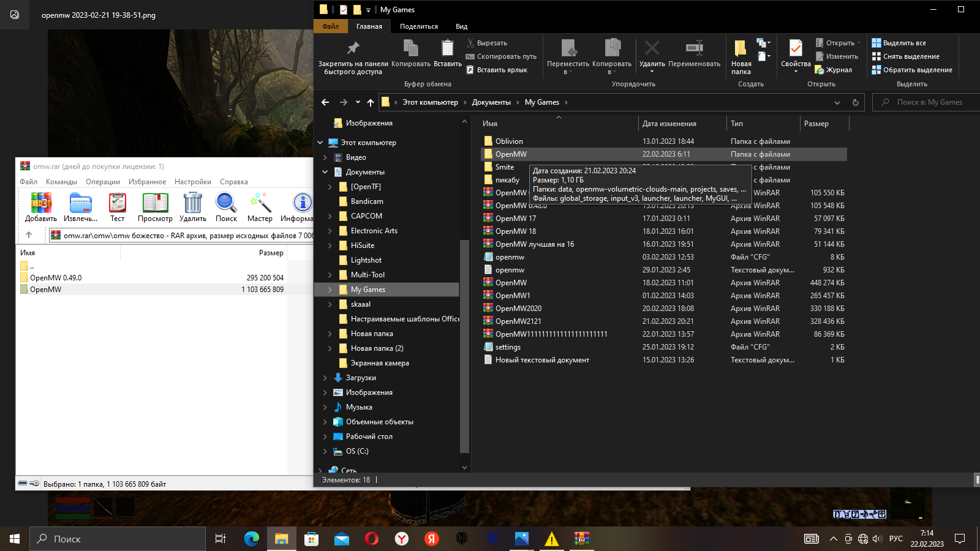Select Рабочий стол in navigation tree
This screenshot has height=551, width=980.
pos(369,437)
